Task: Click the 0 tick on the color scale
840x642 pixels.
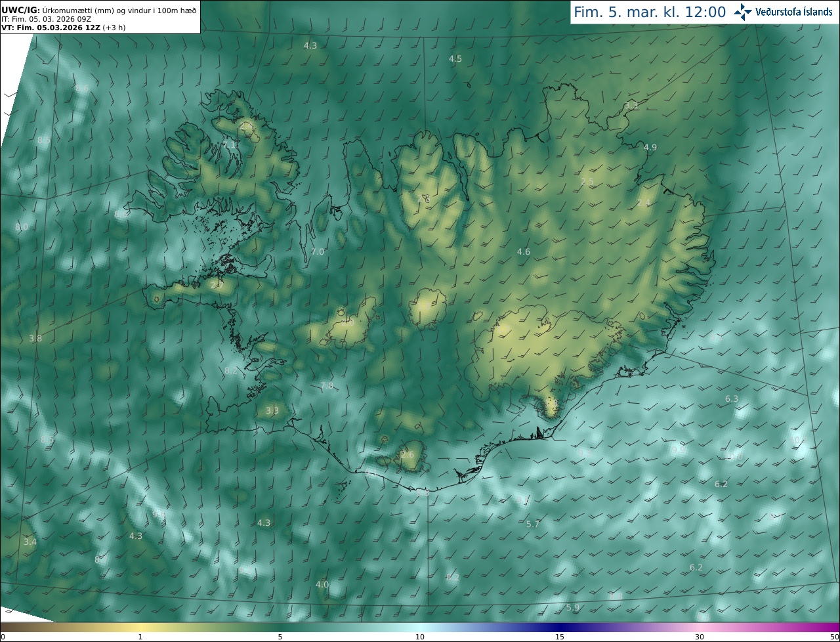Action: click(x=3, y=637)
